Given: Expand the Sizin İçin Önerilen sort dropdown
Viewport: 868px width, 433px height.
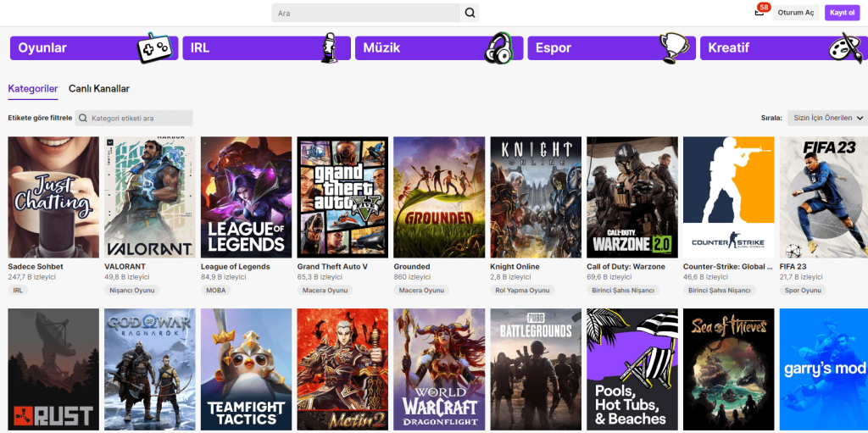Looking at the screenshot, I should point(827,118).
